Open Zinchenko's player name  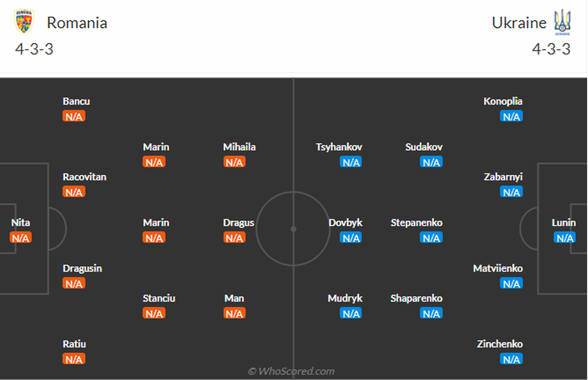(x=500, y=345)
